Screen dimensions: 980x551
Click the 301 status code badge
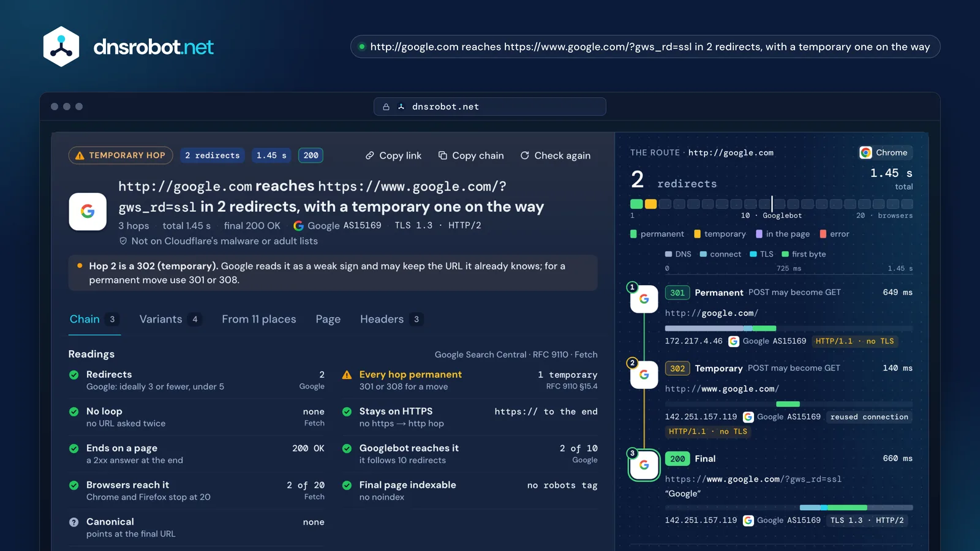point(677,293)
